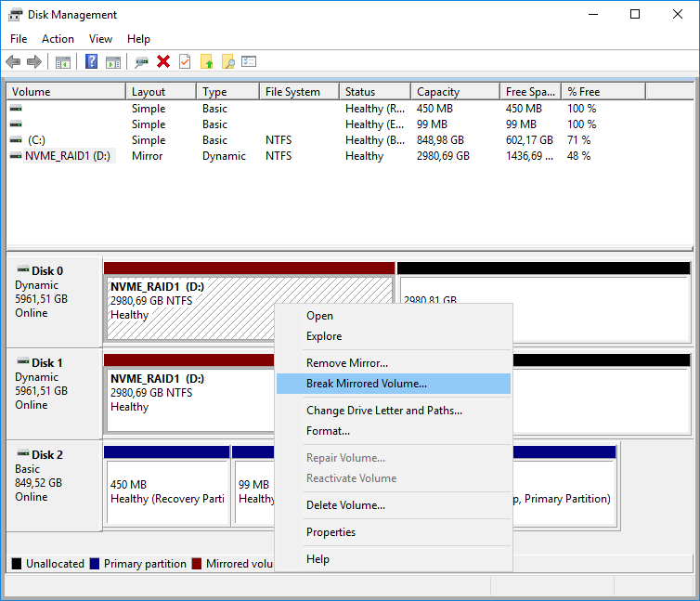Open Properties from the context menu
The height and width of the screenshot is (601, 700).
click(x=394, y=532)
